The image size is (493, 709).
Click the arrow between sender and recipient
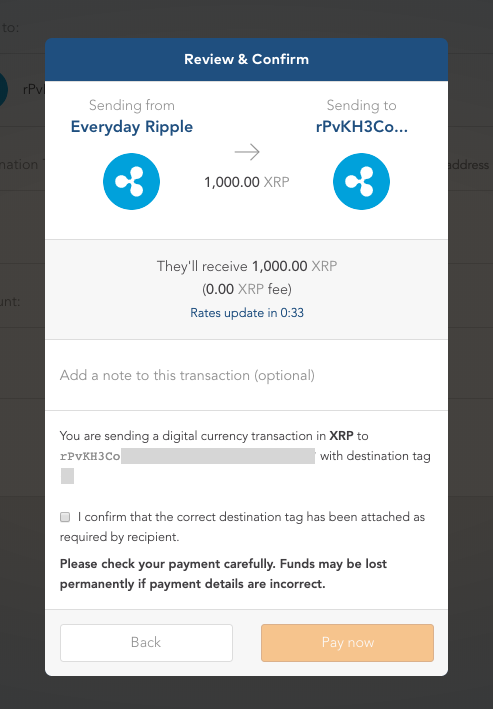click(x=247, y=152)
